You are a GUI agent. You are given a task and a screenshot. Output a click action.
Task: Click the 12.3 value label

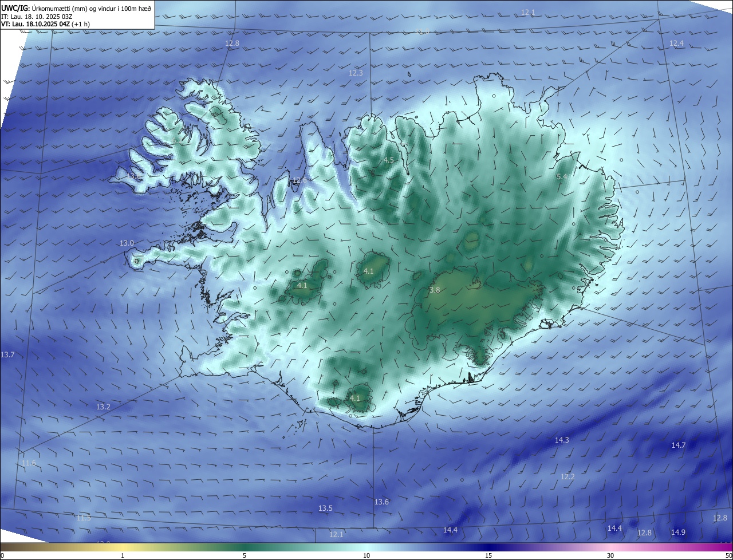pyautogui.click(x=356, y=73)
